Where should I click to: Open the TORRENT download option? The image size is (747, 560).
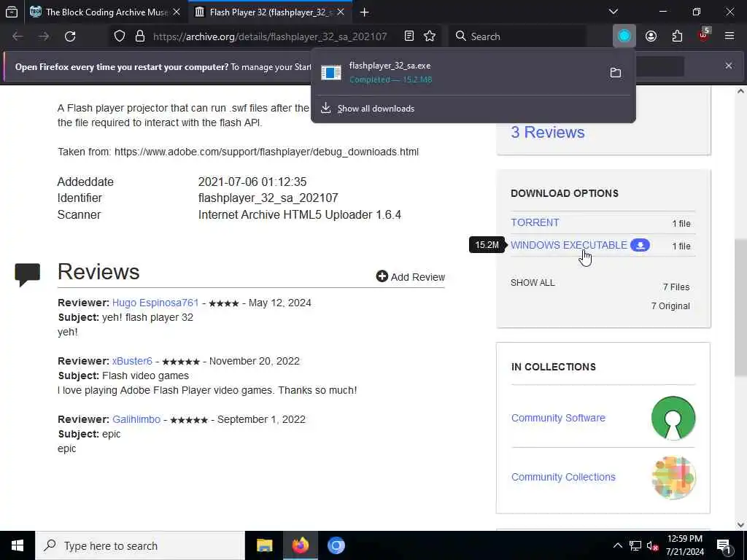(535, 222)
